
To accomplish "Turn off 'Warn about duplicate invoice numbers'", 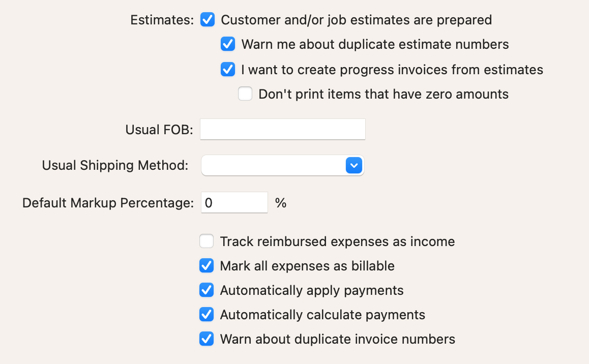I will [207, 339].
